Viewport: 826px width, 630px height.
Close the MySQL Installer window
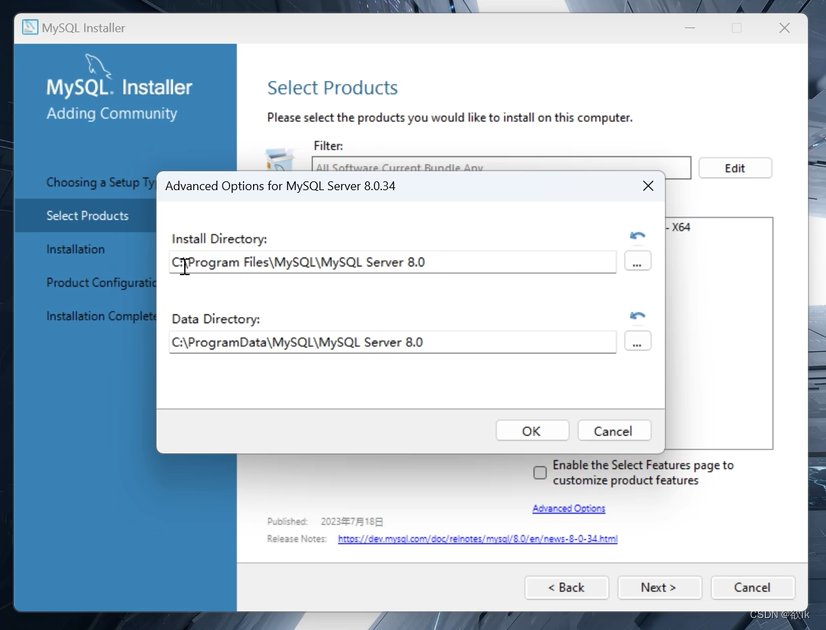pos(784,28)
